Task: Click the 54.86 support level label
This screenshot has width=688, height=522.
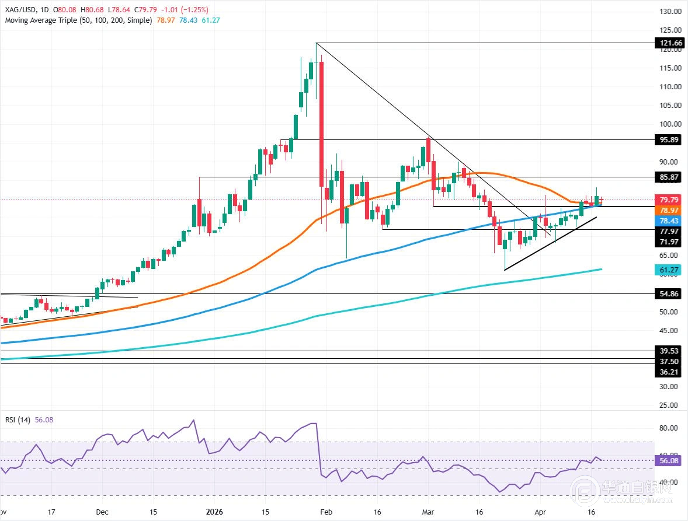Action: point(669,295)
